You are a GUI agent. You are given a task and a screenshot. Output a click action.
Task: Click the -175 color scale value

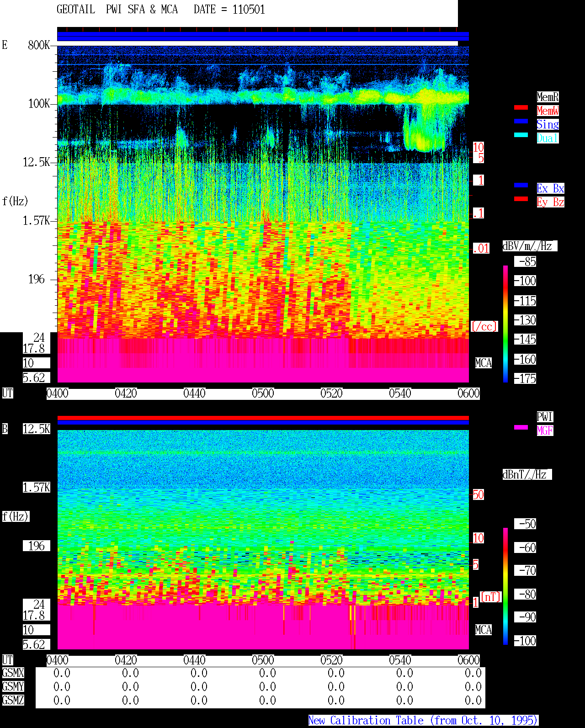point(525,378)
